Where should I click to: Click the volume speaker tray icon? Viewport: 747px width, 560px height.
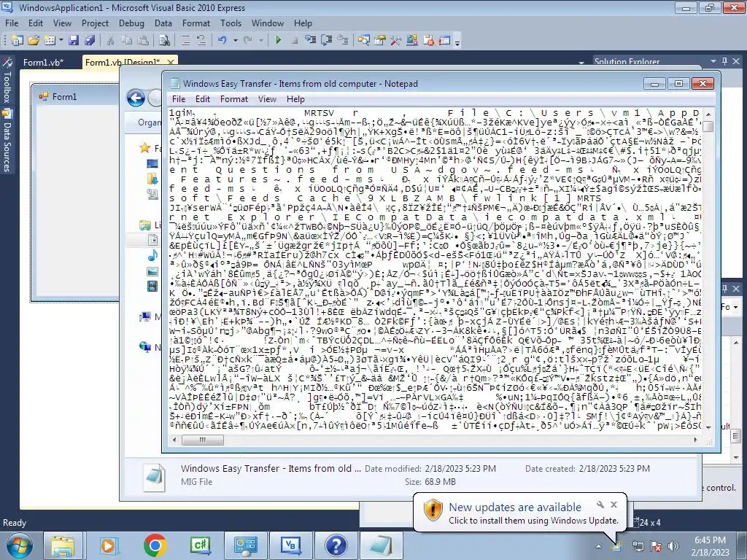(x=673, y=546)
